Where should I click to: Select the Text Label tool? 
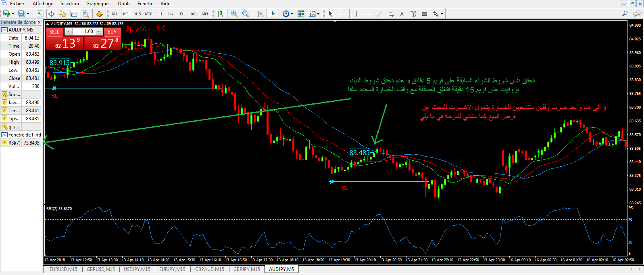click(413, 14)
